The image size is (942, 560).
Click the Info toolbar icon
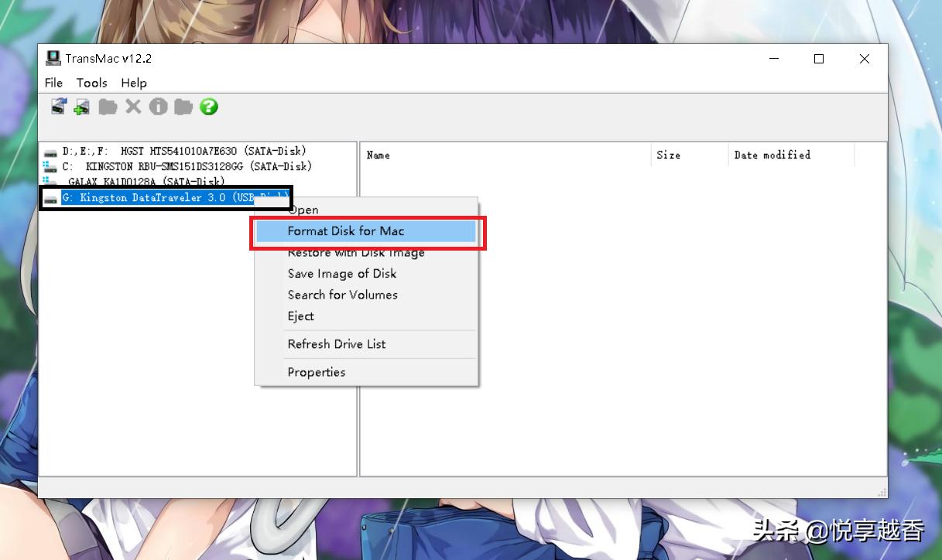pyautogui.click(x=158, y=107)
